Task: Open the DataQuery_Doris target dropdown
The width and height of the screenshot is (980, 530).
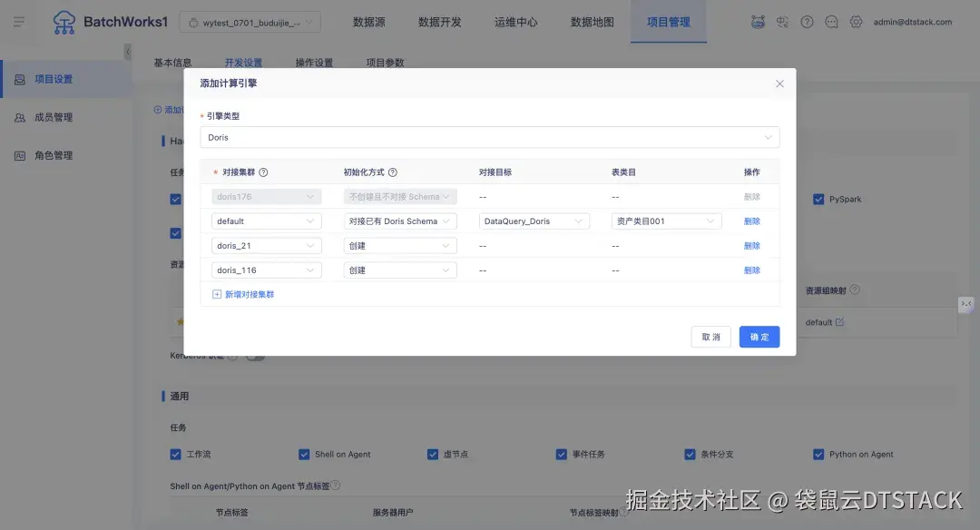Action: pyautogui.click(x=534, y=221)
